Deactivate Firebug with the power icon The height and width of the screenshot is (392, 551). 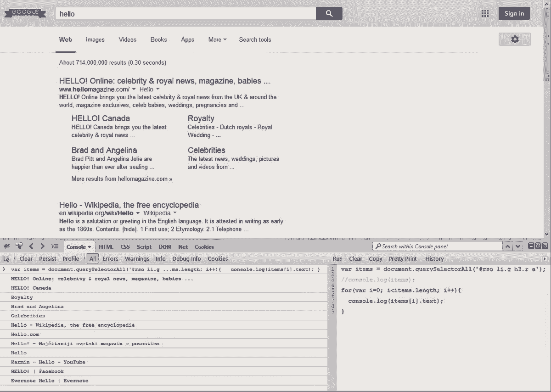click(x=545, y=246)
